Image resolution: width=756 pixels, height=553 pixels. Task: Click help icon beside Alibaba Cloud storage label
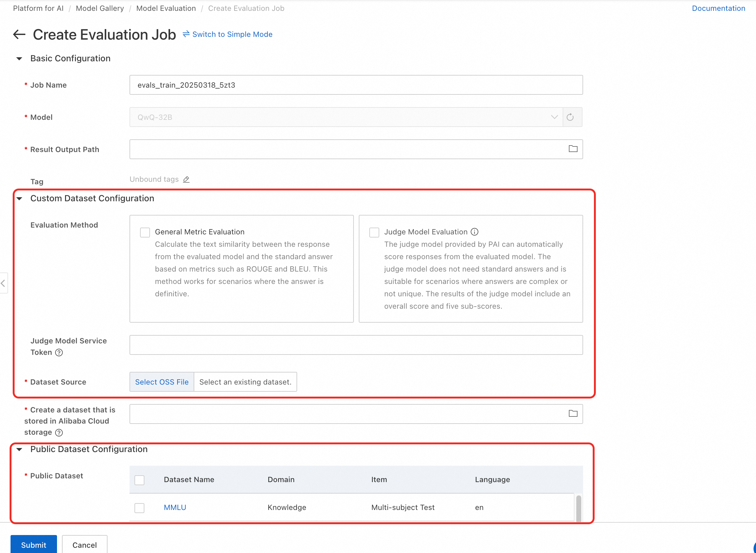coord(59,433)
